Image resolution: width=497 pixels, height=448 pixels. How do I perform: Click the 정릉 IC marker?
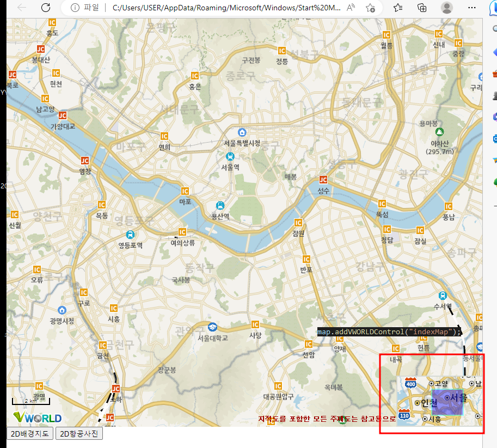click(x=282, y=51)
